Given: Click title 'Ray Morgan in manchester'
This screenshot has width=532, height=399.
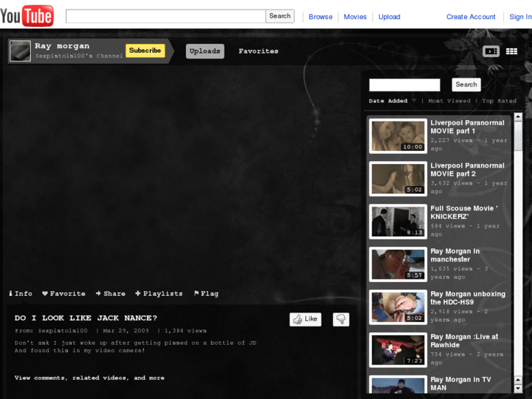Looking at the screenshot, I should (x=455, y=256).
